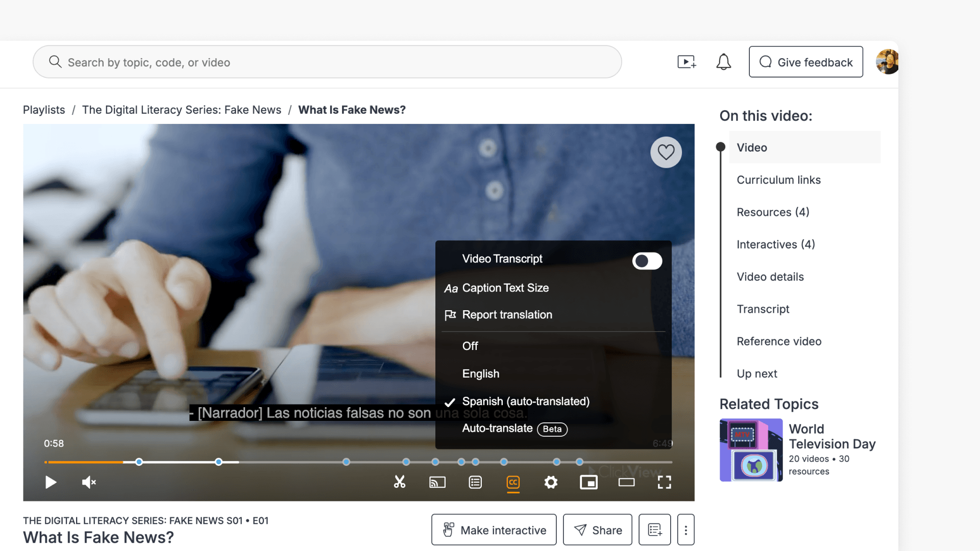Select Video in On this video list

(x=804, y=147)
